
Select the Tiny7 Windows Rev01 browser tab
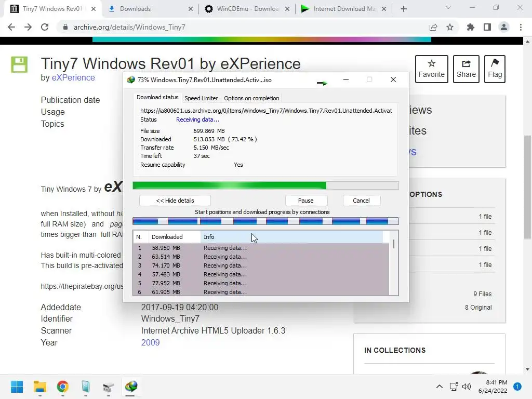point(52,9)
